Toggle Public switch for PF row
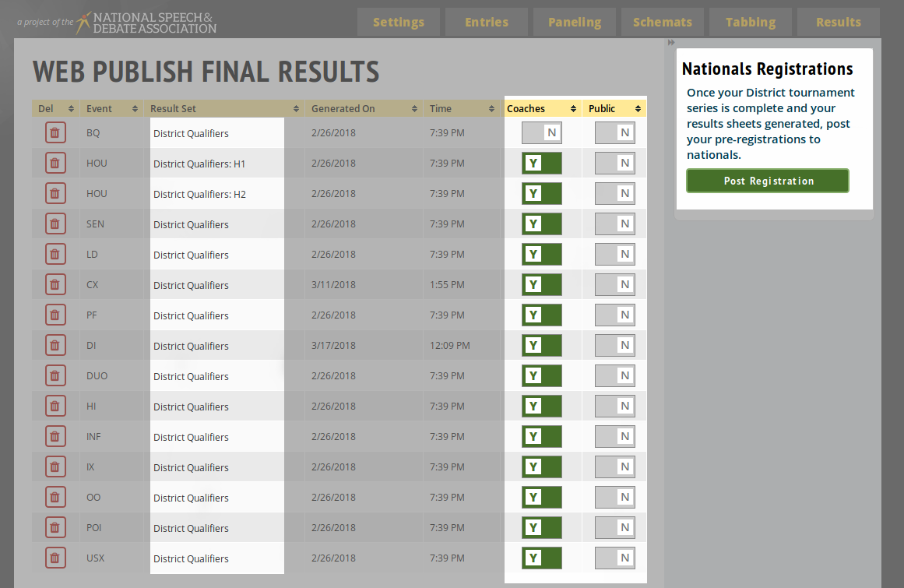The height and width of the screenshot is (588, 904). 614,315
